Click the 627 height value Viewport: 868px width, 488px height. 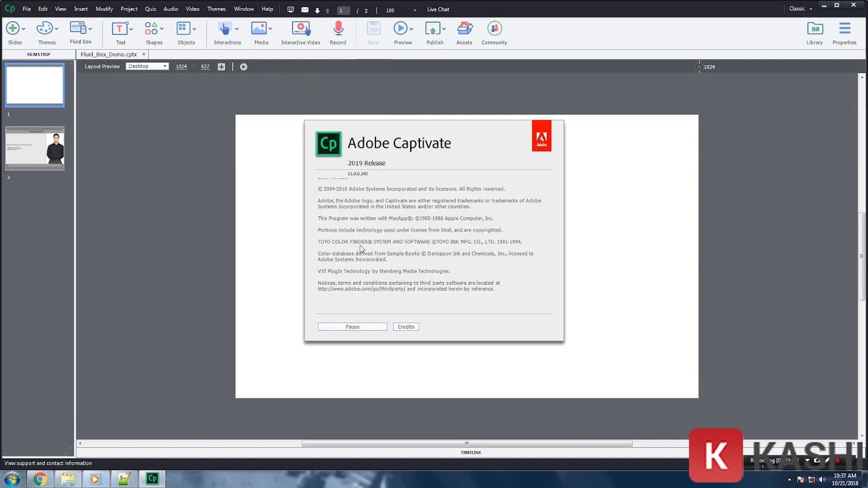pos(205,67)
